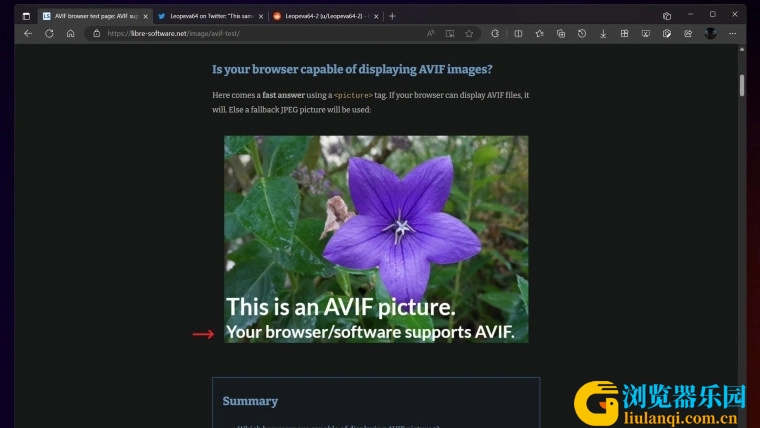
Task: Close the Leopeva64 on Twitter tab
Action: pos(261,16)
